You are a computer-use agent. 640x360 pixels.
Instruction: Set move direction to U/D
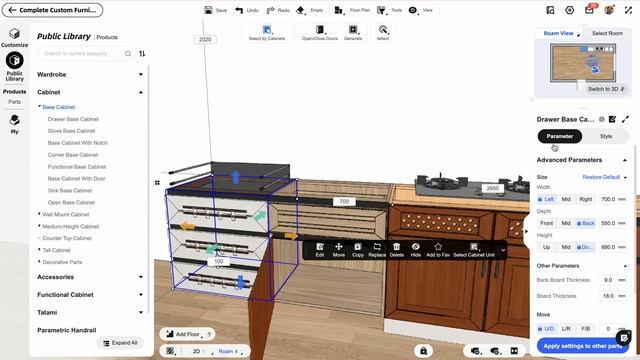[x=546, y=329]
